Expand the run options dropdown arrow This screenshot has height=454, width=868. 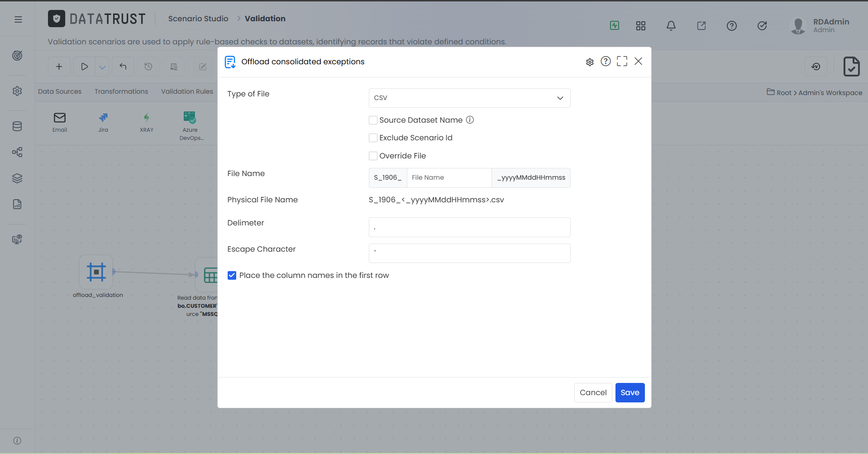tap(102, 67)
